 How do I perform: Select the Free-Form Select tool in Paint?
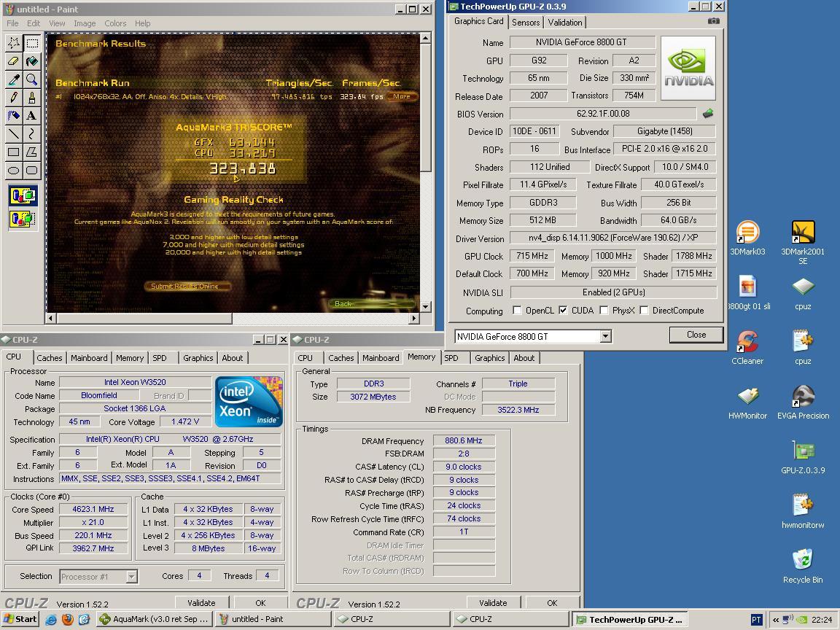tap(14, 44)
